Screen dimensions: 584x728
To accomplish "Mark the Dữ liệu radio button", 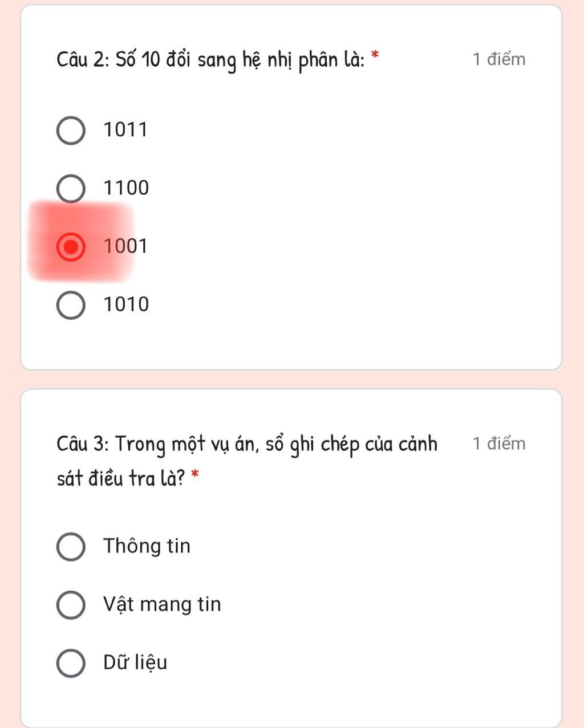I will 71,663.
